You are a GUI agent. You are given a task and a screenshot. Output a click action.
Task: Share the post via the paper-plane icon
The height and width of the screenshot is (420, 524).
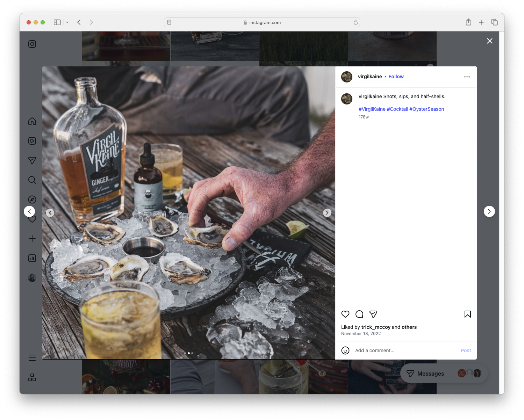coord(373,314)
